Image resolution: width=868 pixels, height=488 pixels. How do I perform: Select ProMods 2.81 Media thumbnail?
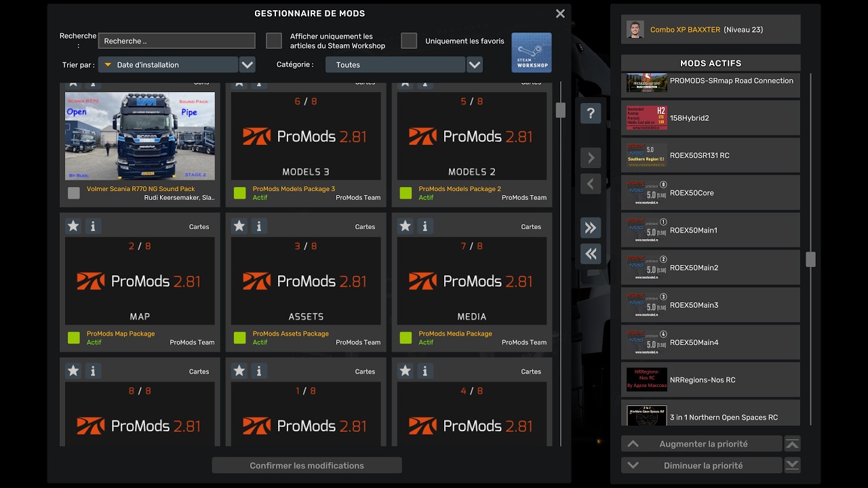[472, 281]
